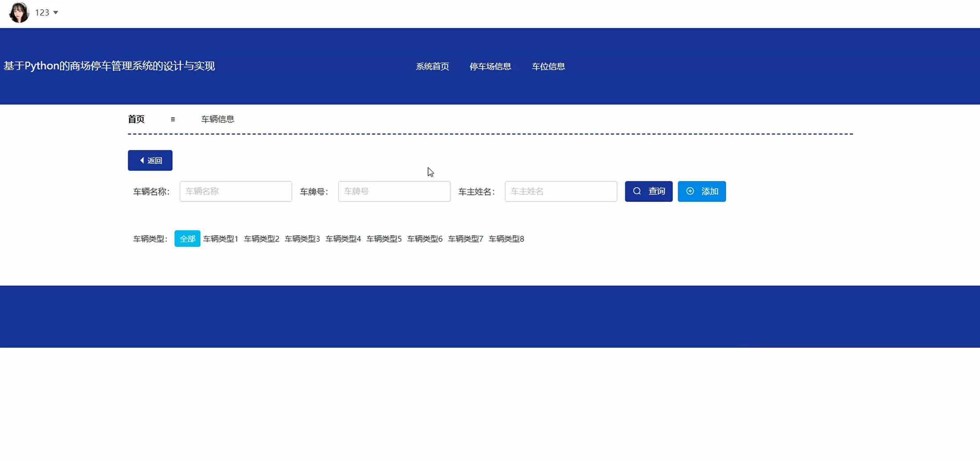
Task: Click the breadcrumb separator icon
Action: coord(173,119)
